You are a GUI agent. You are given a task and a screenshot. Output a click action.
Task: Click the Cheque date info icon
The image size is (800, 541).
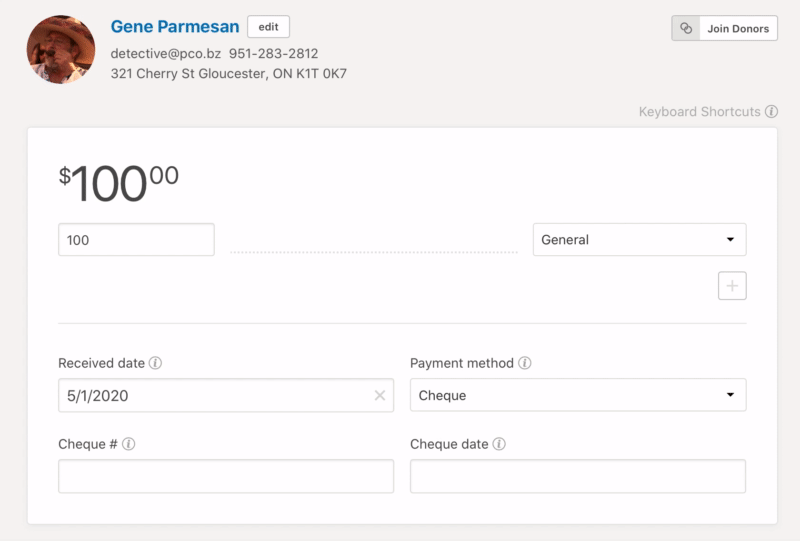tap(499, 444)
